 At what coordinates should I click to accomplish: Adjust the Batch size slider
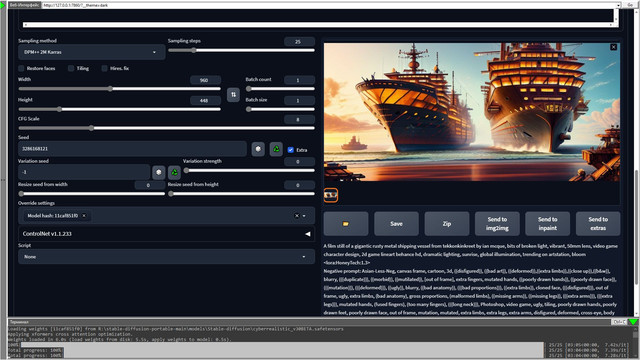click(280, 109)
